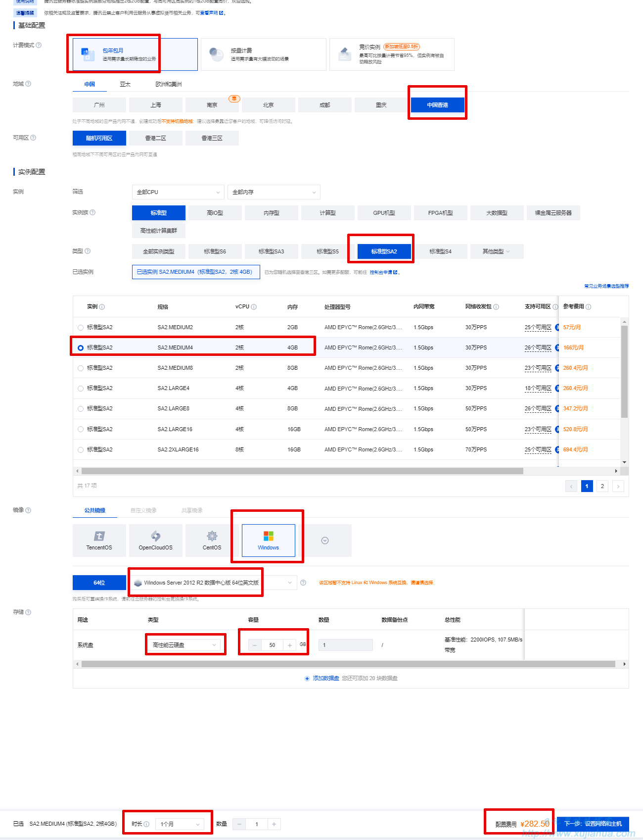Click the horizontal scrollbar under the storage table
Viewport: 643px width, 840px height.
[348, 664]
